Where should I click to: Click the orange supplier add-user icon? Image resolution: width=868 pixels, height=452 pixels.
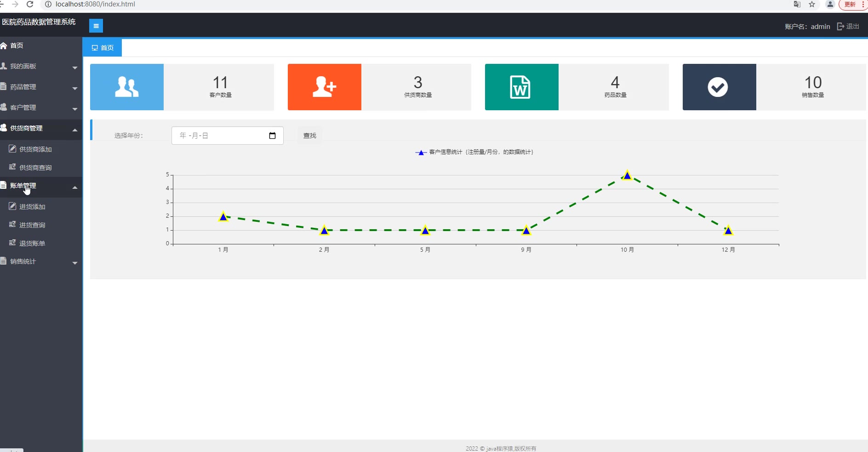click(x=325, y=87)
